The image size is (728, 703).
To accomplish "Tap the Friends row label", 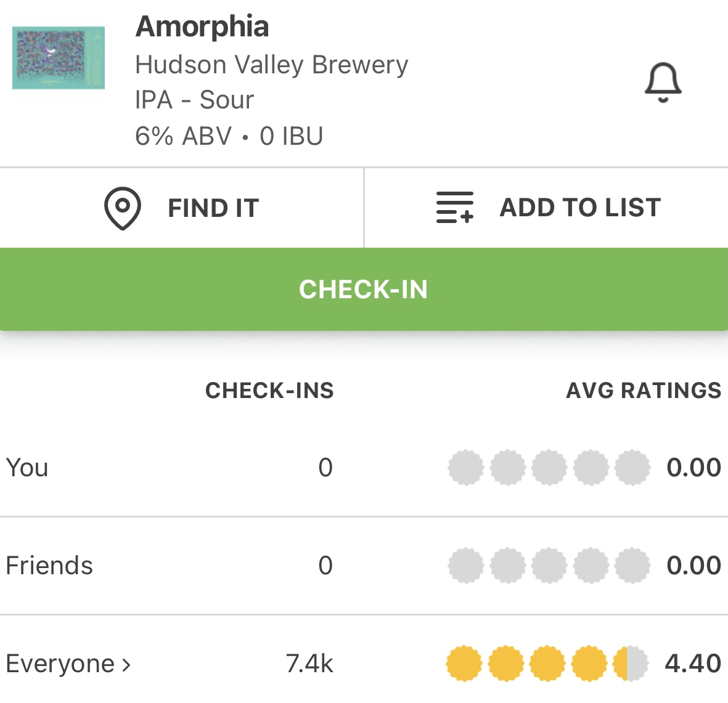I will click(49, 566).
